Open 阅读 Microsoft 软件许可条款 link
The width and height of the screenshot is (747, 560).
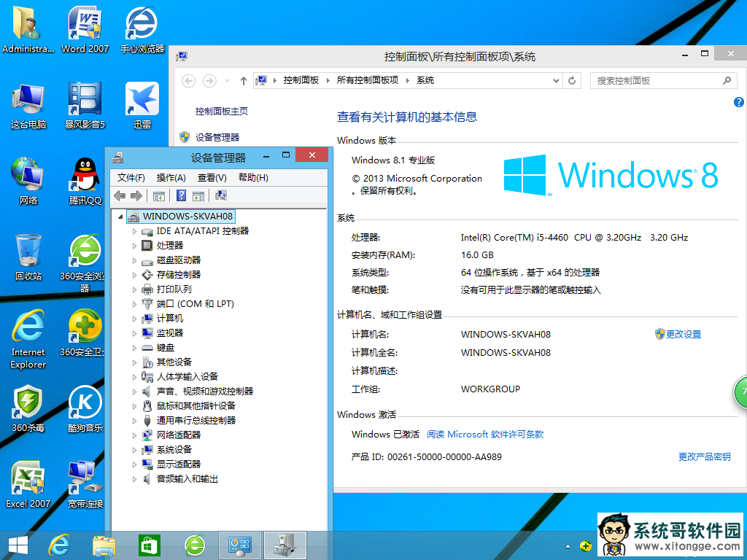485,435
